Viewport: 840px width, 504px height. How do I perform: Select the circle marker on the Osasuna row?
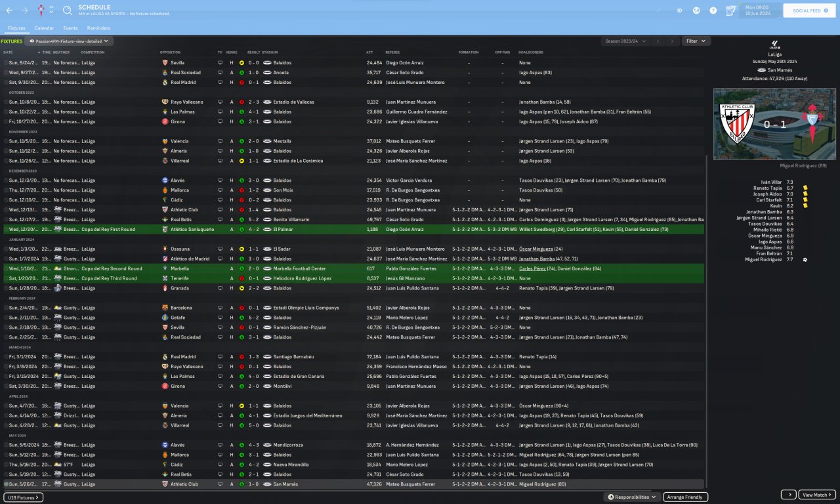coord(7,249)
